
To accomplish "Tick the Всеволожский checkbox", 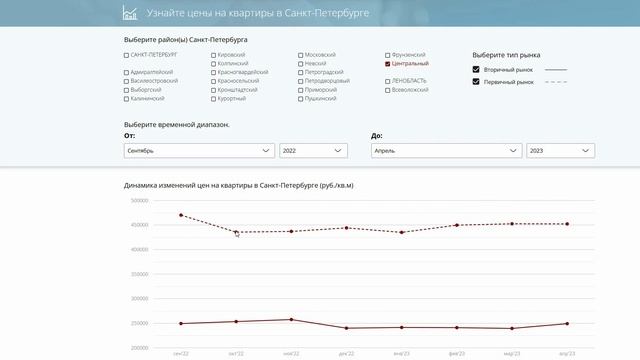I will pyautogui.click(x=387, y=90).
